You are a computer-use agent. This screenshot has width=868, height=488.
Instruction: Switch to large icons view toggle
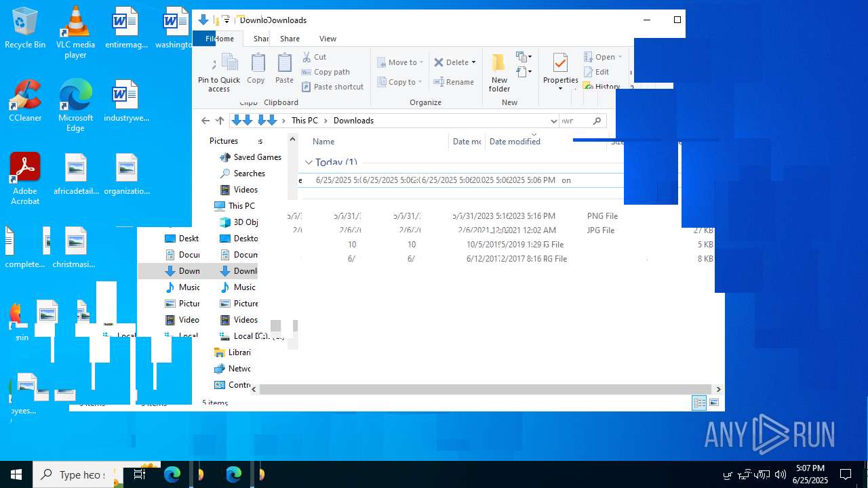(713, 403)
